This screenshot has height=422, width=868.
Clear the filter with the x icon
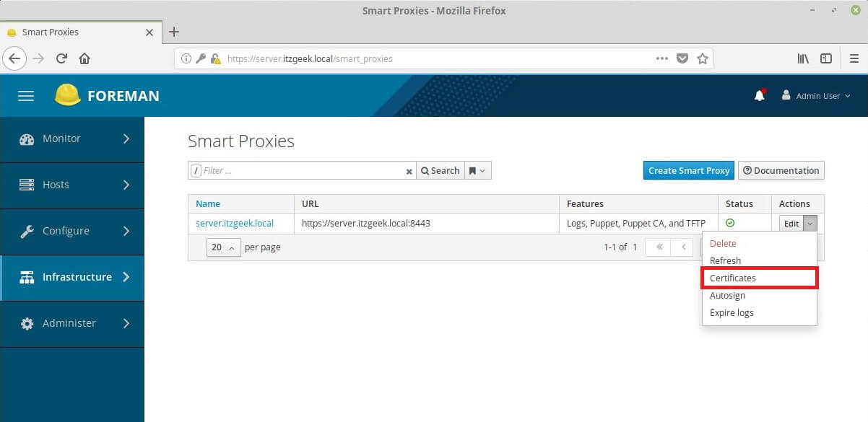[x=409, y=171]
